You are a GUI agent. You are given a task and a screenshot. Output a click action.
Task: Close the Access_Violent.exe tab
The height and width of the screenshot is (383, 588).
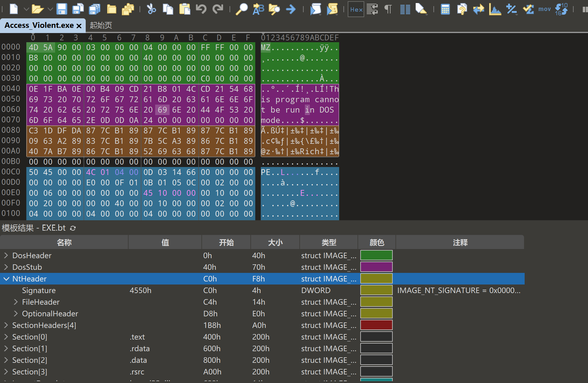pyautogui.click(x=79, y=26)
